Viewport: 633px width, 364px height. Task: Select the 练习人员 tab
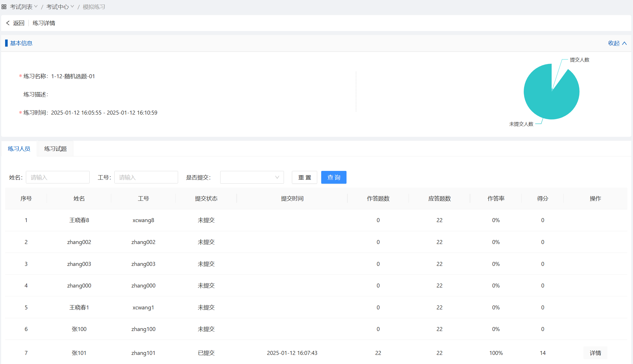(19, 149)
